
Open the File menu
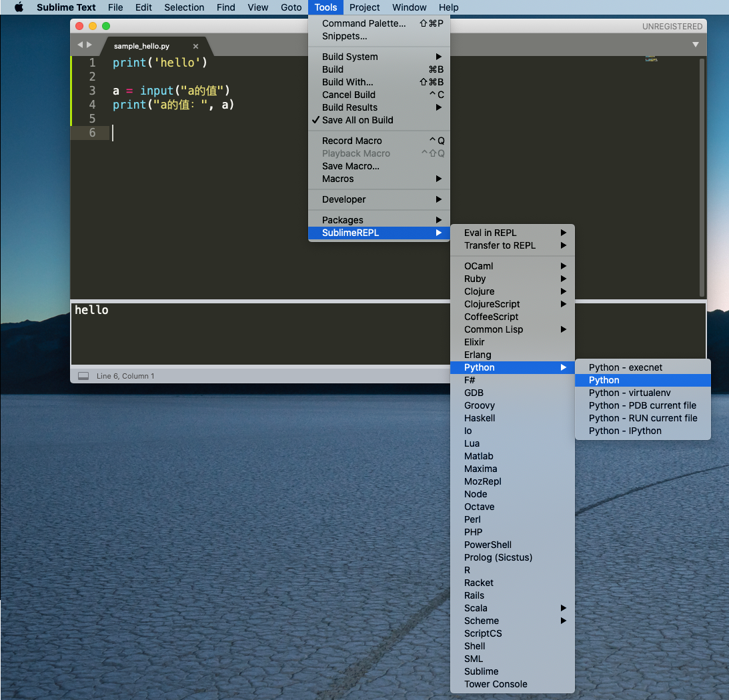coord(115,7)
